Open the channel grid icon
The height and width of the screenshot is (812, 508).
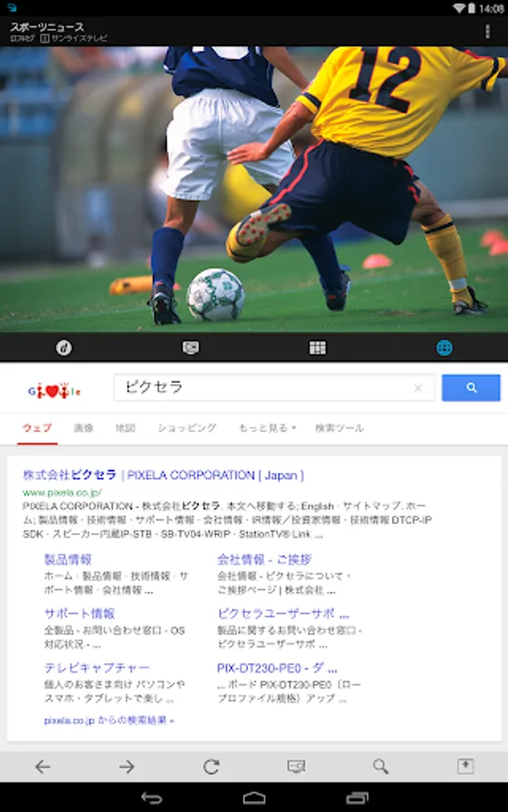point(318,347)
